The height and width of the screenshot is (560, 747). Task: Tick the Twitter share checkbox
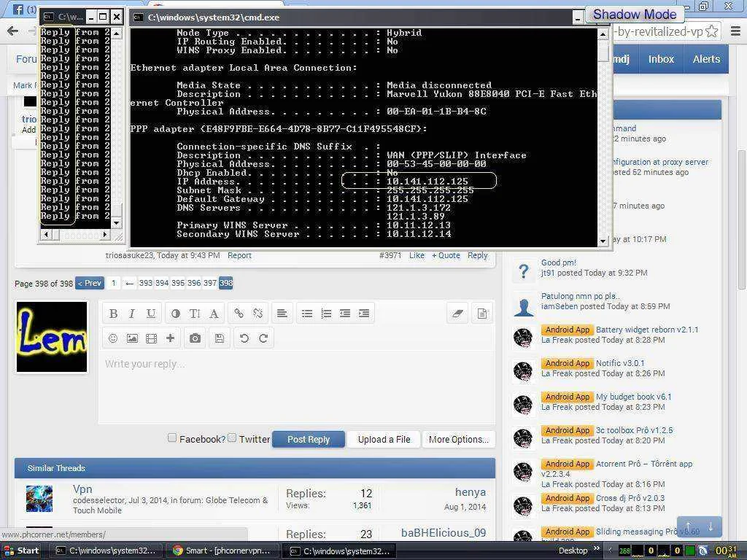tap(232, 438)
